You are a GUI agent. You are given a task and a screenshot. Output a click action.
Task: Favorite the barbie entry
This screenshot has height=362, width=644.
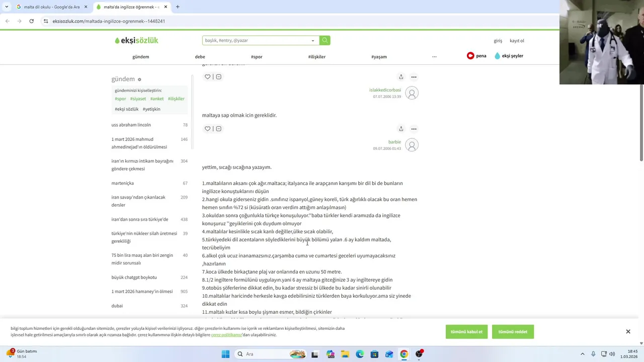207,129
